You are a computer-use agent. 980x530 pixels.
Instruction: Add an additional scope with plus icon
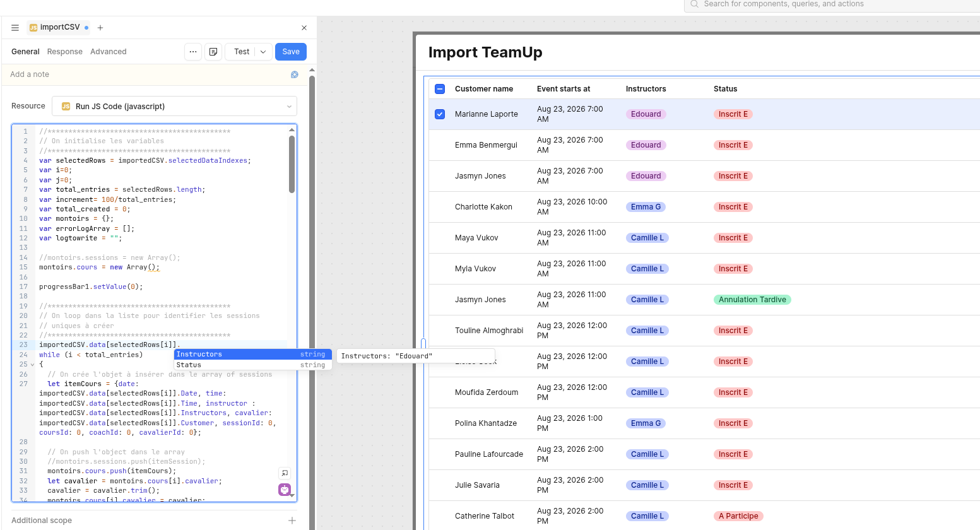coord(292,521)
